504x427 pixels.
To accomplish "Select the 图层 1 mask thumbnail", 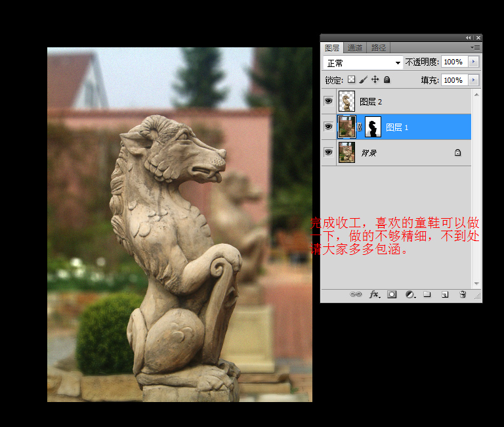I will tap(373, 127).
